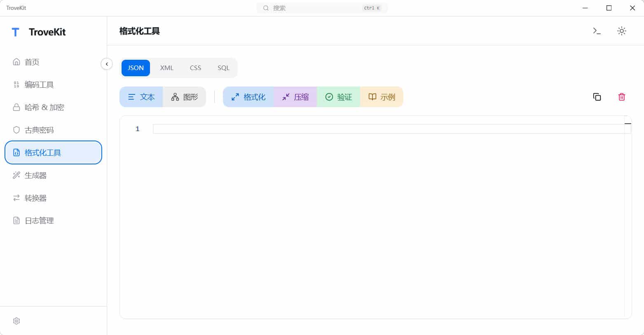
Task: Switch to 图形 view mode
Action: (x=184, y=96)
